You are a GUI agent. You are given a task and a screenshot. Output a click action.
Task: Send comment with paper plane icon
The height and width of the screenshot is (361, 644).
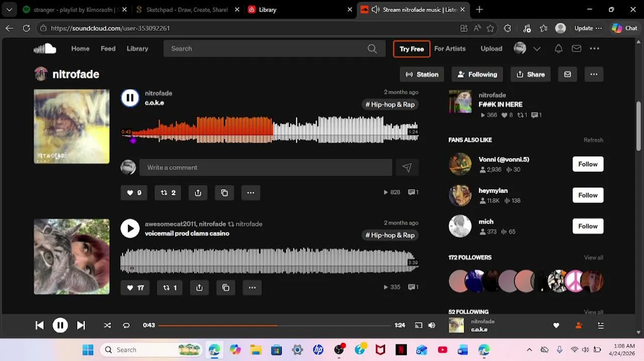point(407,167)
